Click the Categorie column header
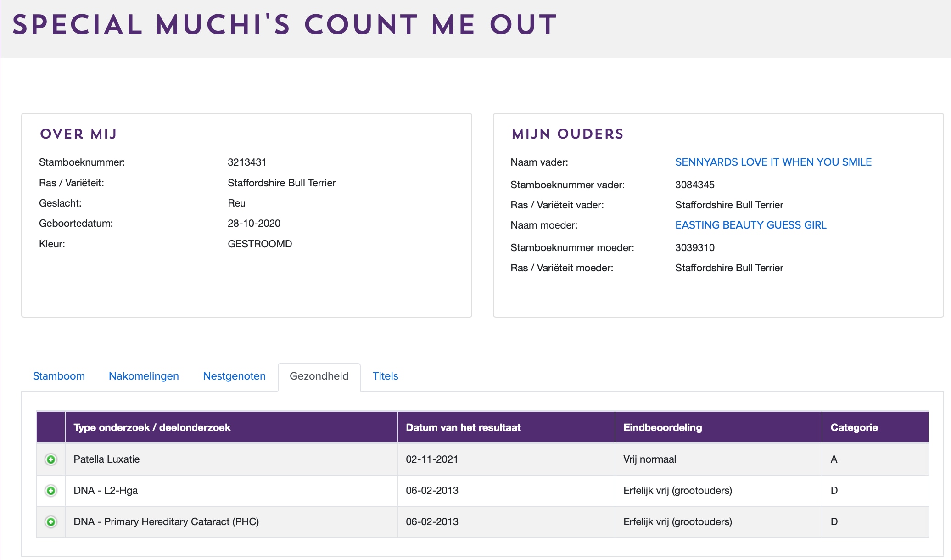 (854, 427)
